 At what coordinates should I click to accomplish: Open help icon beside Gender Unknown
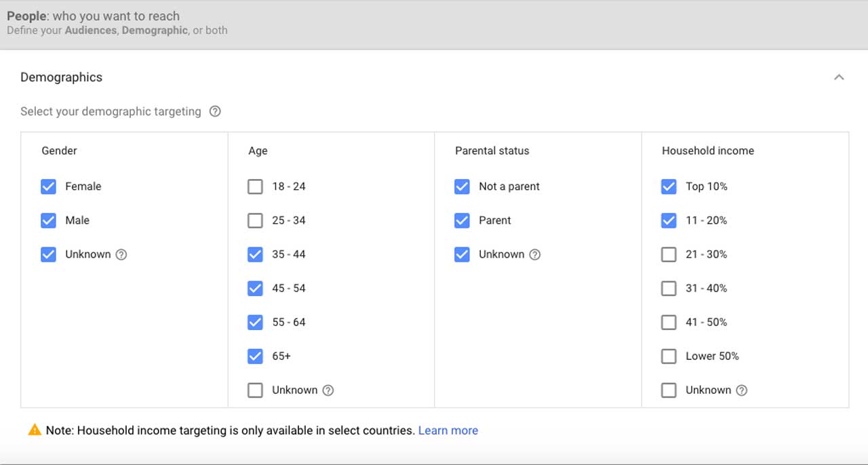[121, 255]
